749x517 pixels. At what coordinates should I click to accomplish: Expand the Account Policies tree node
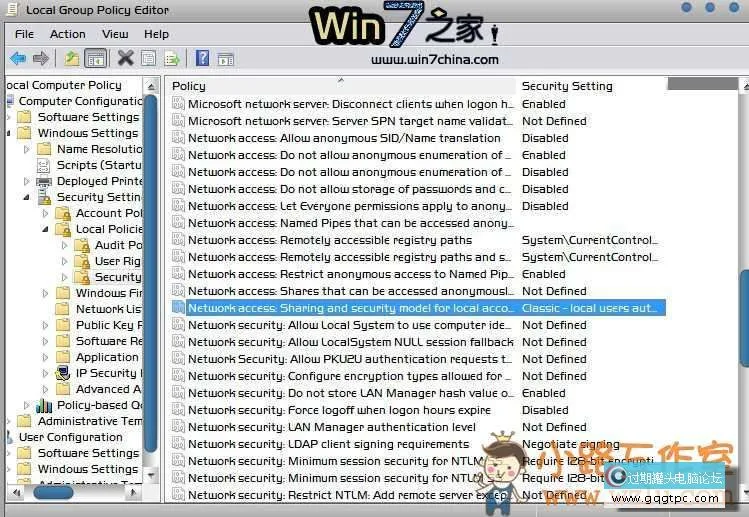point(46,213)
